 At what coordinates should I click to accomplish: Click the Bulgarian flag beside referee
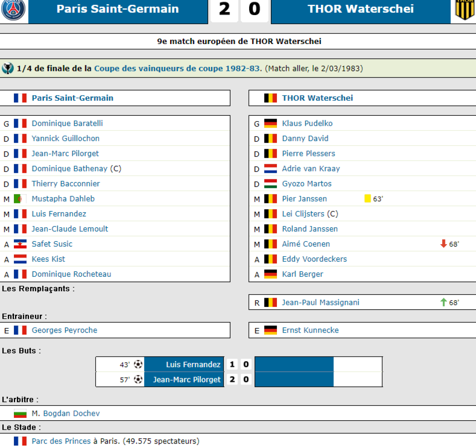(20, 414)
